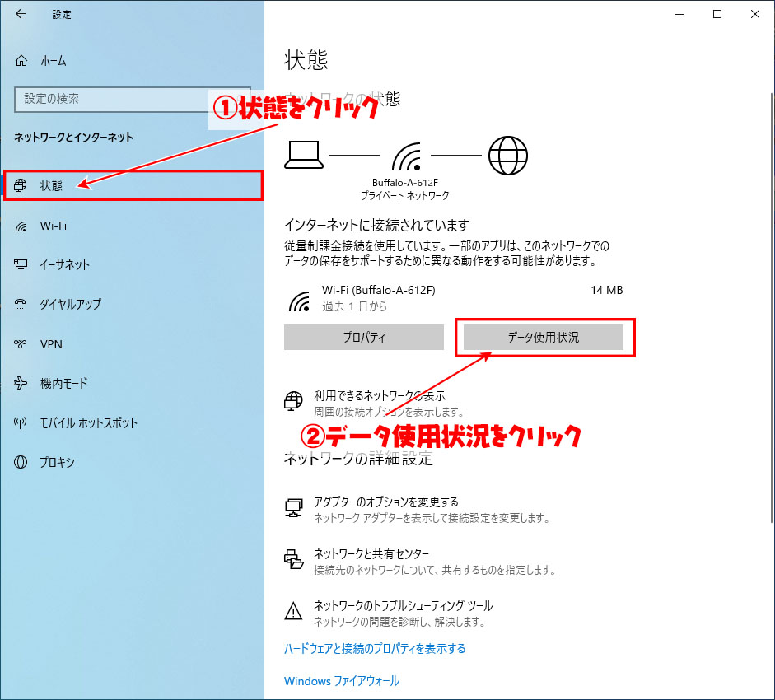Click the back arrow at top left

tap(20, 14)
